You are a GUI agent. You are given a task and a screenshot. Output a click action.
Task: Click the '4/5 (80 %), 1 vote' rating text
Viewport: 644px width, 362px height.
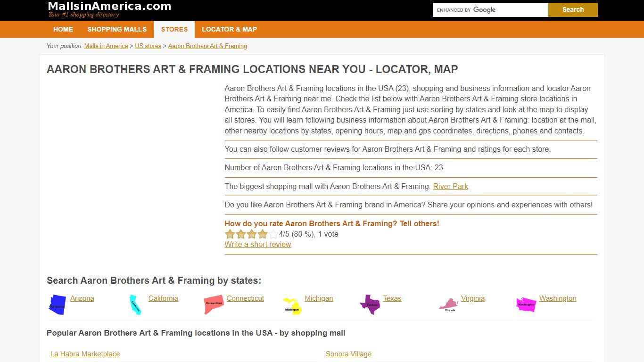click(x=309, y=234)
